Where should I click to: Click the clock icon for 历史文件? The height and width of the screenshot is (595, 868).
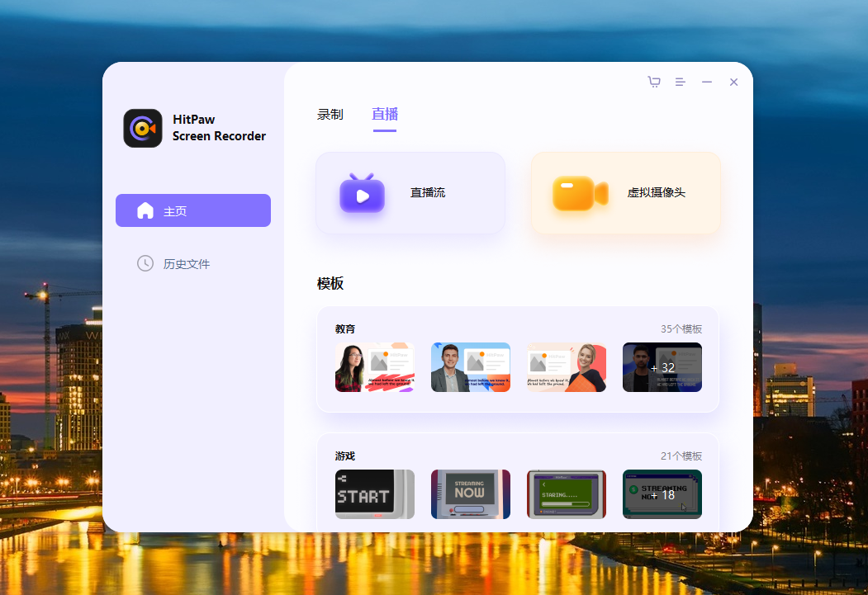(x=145, y=263)
